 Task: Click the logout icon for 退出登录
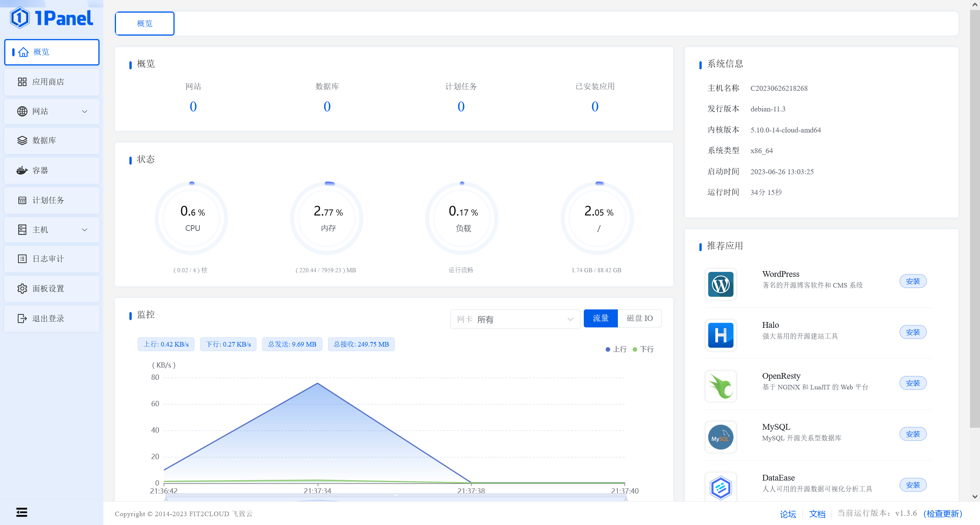coord(22,319)
